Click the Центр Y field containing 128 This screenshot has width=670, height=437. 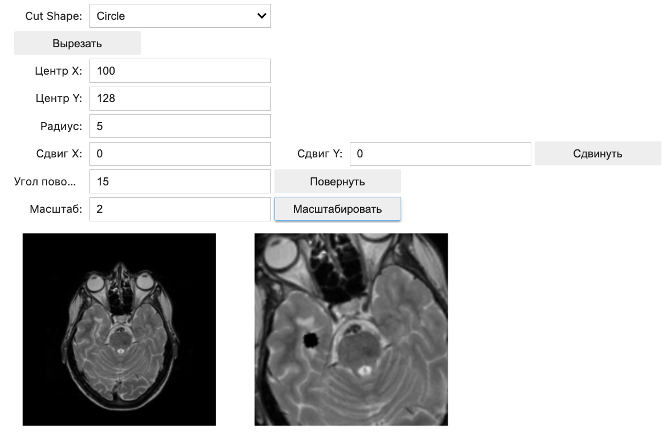tap(180, 98)
